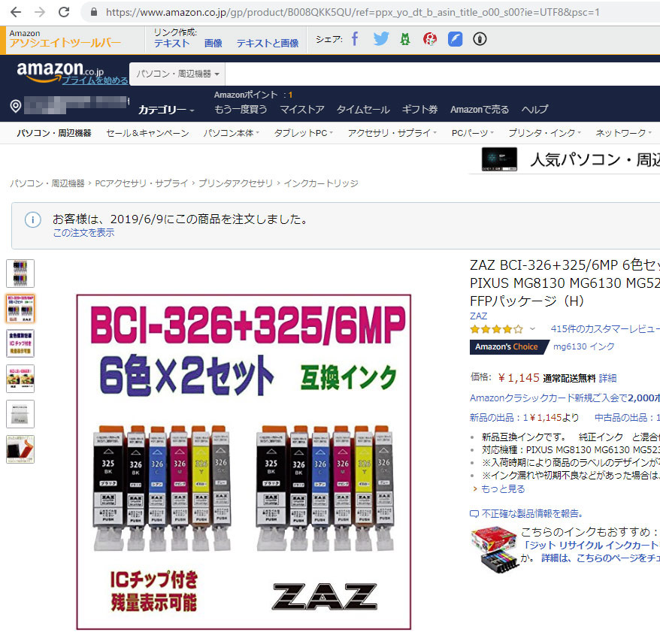Expand the アクセサリ・サプライ submenu
Screen dimensions: 660x644
[392, 133]
